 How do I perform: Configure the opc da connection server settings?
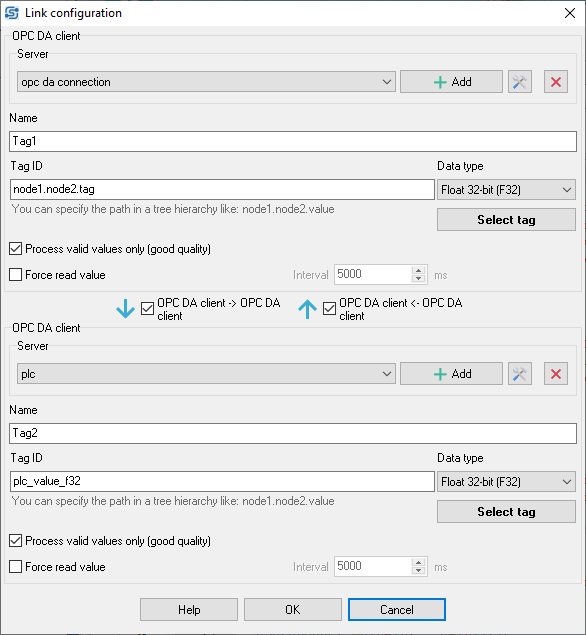pos(520,82)
